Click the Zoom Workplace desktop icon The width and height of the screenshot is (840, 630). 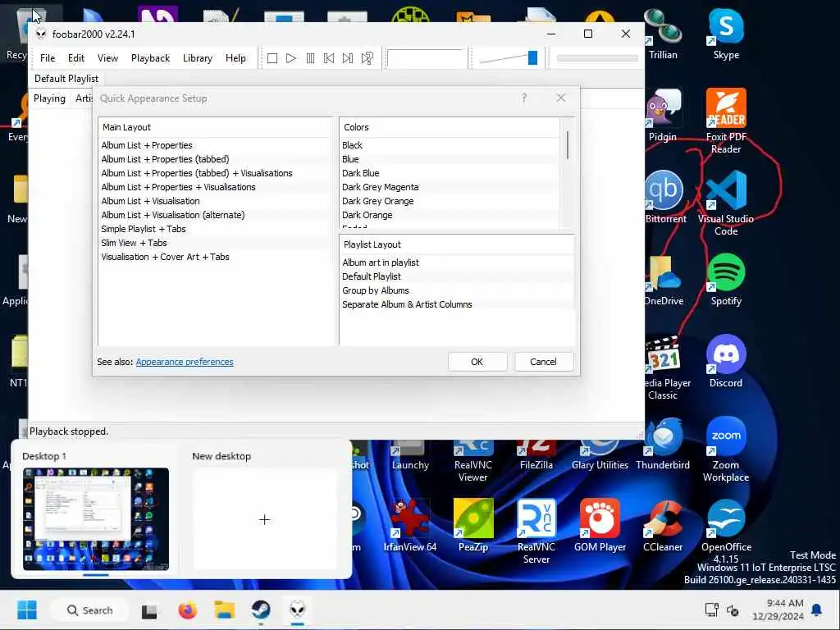pos(726,449)
